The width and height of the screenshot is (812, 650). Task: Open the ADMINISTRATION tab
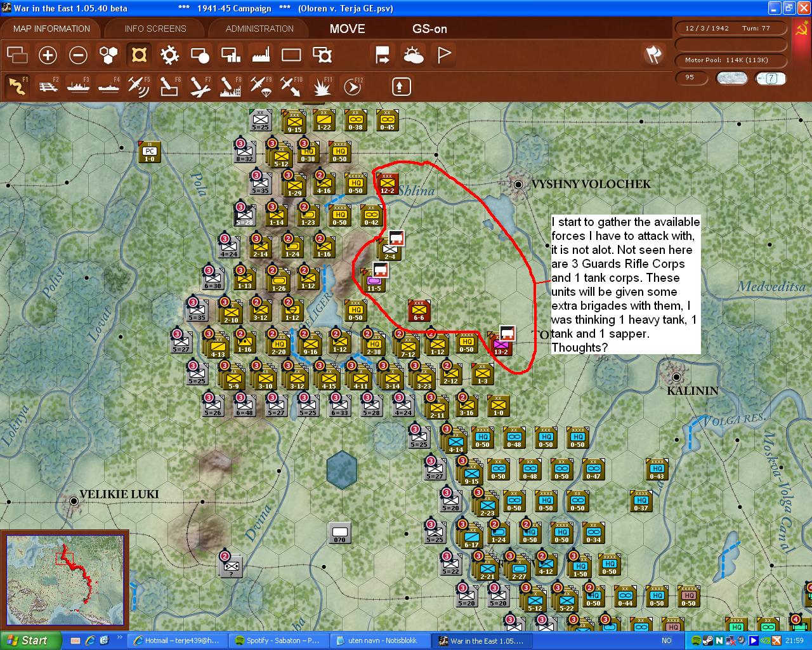259,29
